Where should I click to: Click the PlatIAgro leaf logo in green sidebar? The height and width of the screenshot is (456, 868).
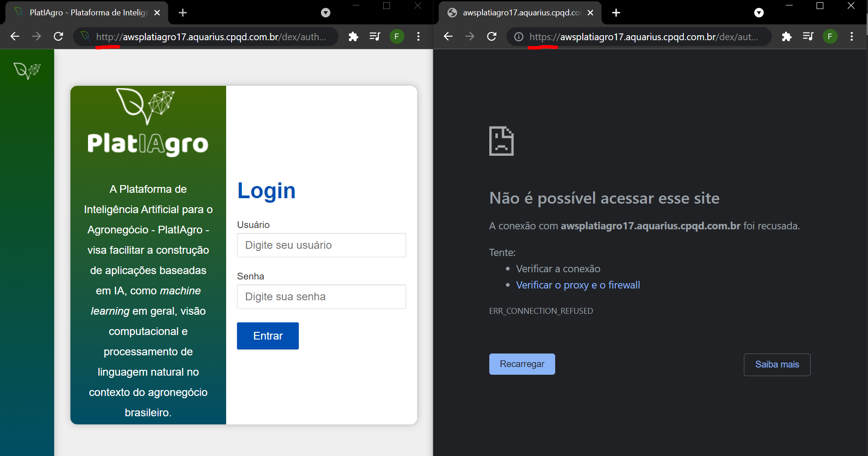27,70
